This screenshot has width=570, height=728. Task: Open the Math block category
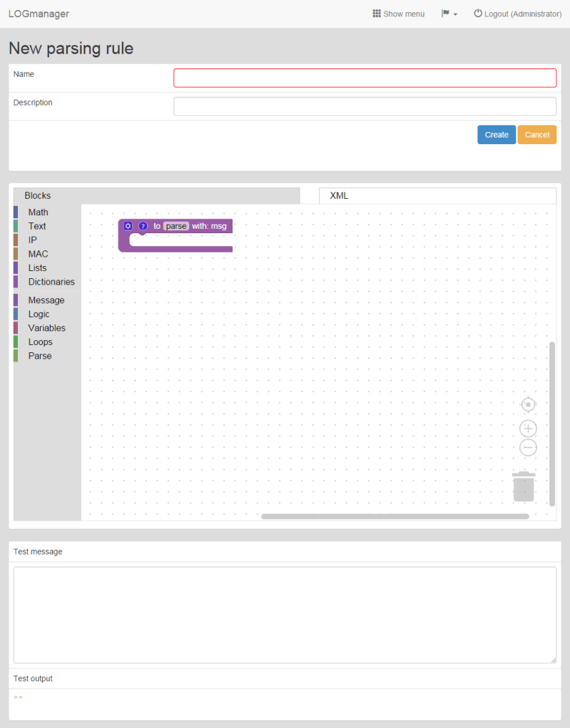click(47, 212)
